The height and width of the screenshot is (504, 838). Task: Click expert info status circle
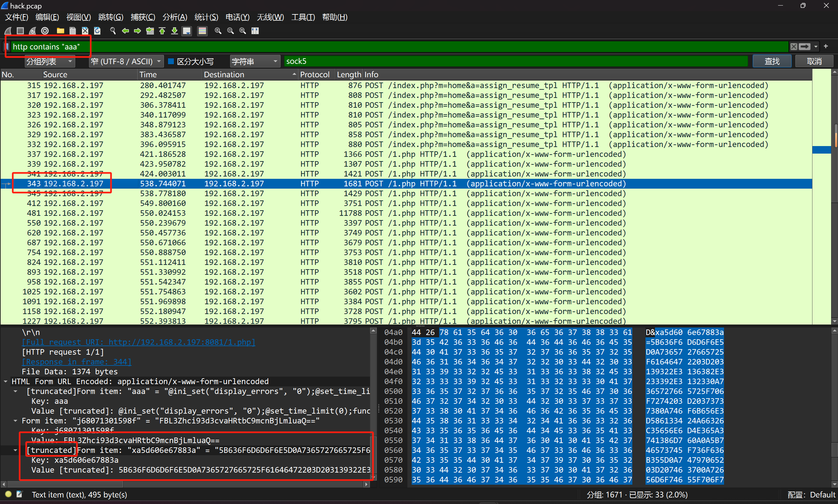9,495
